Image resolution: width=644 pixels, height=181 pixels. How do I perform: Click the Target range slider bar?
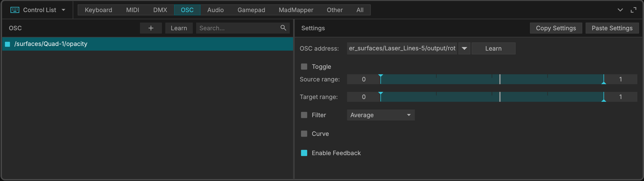pos(492,97)
